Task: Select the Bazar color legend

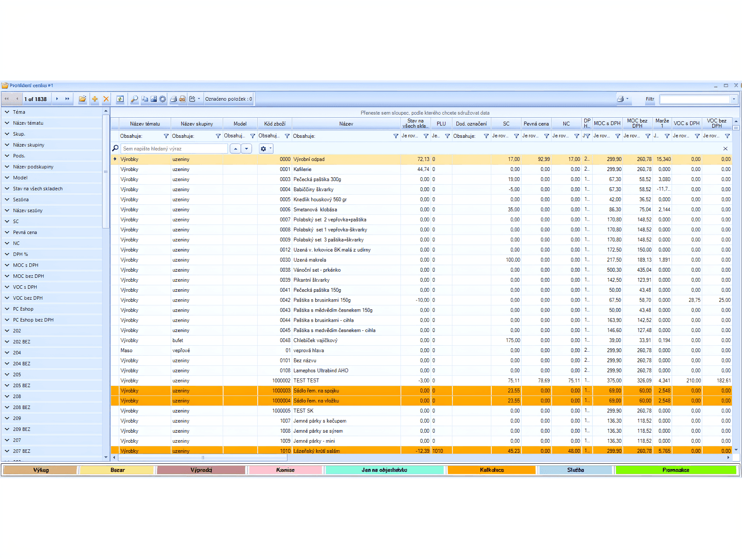Action: [x=117, y=470]
